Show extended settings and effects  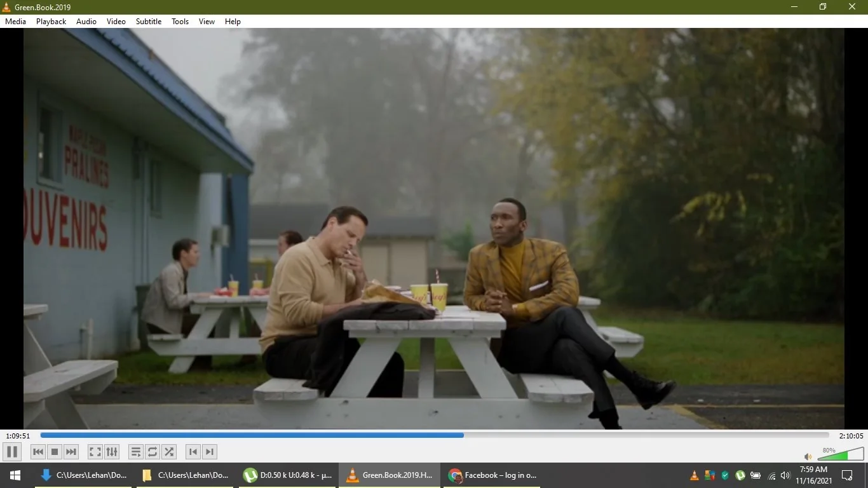point(112,452)
